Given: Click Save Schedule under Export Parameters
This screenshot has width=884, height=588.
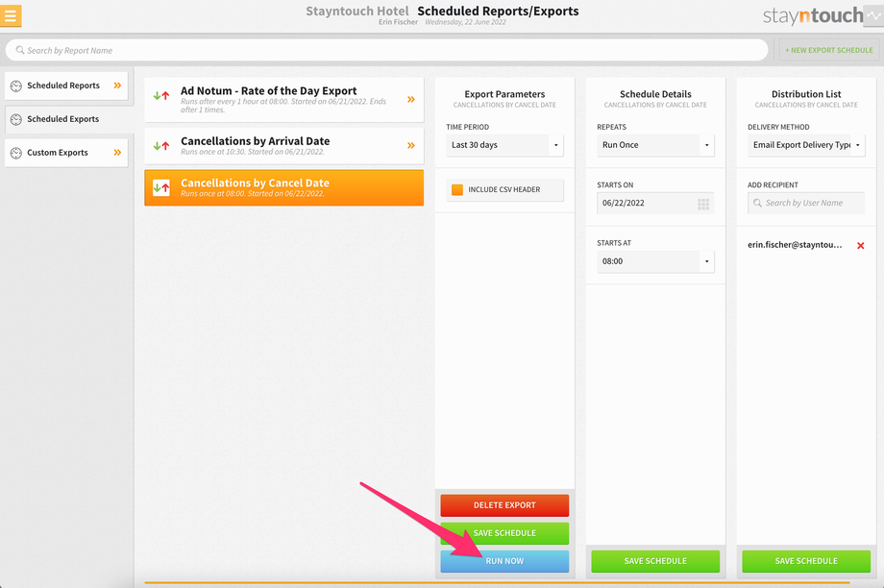Looking at the screenshot, I should pos(504,533).
